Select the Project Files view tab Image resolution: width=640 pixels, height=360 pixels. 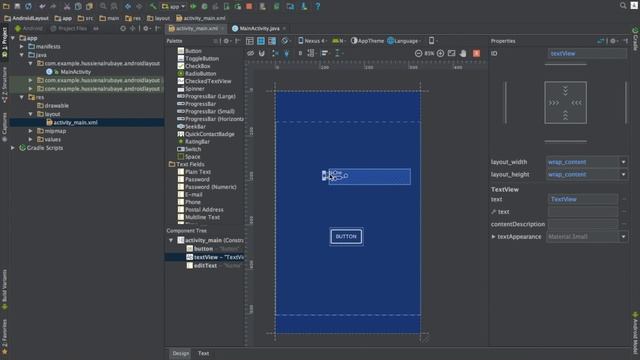(x=69, y=29)
